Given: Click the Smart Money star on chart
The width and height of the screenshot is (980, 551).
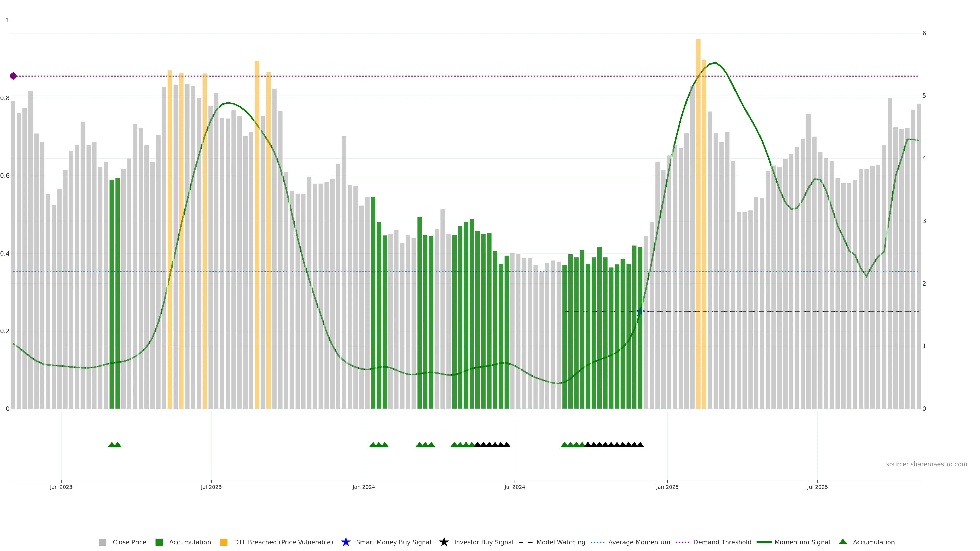Looking at the screenshot, I should [x=640, y=312].
